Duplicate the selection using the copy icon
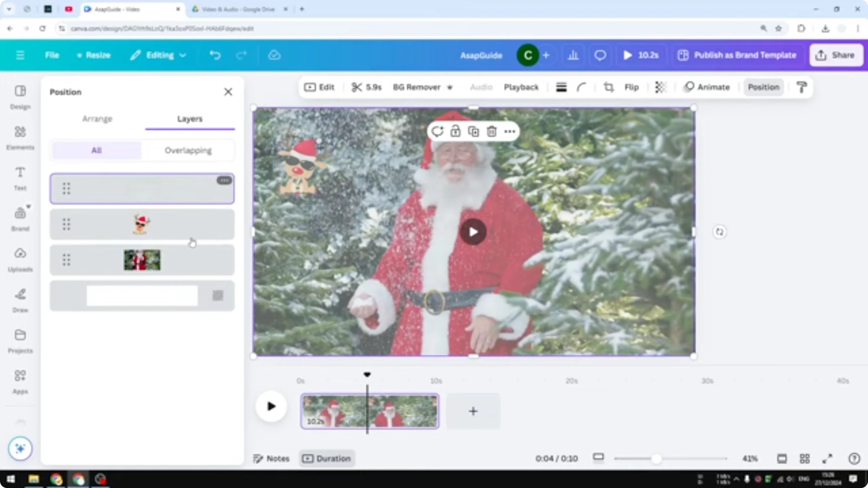The height and width of the screenshot is (488, 868). point(474,131)
